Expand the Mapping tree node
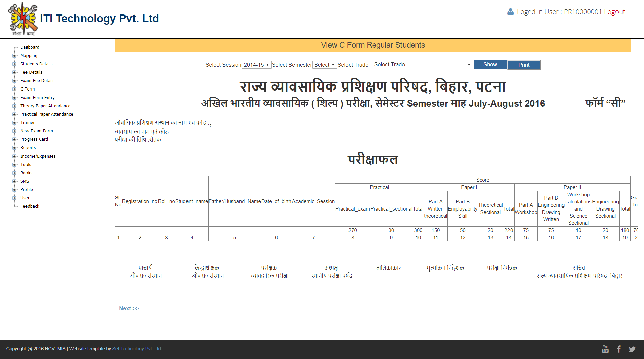The width and height of the screenshot is (644, 359). [x=14, y=56]
